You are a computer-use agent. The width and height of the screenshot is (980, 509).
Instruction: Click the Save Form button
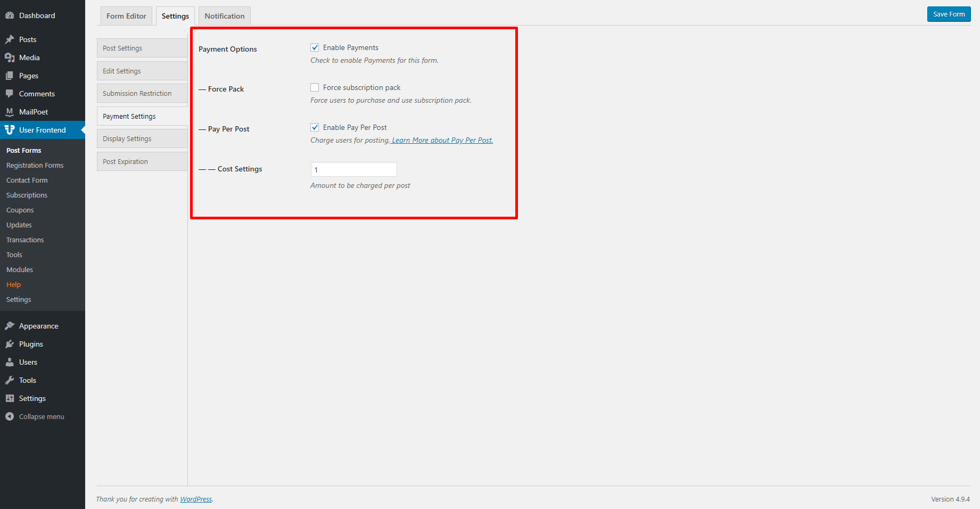point(949,14)
